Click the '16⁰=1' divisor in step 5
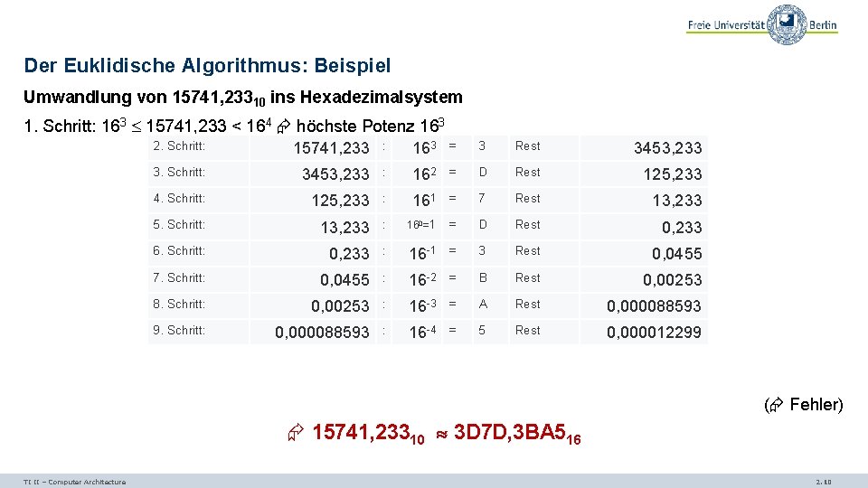868x488 pixels. [x=420, y=225]
